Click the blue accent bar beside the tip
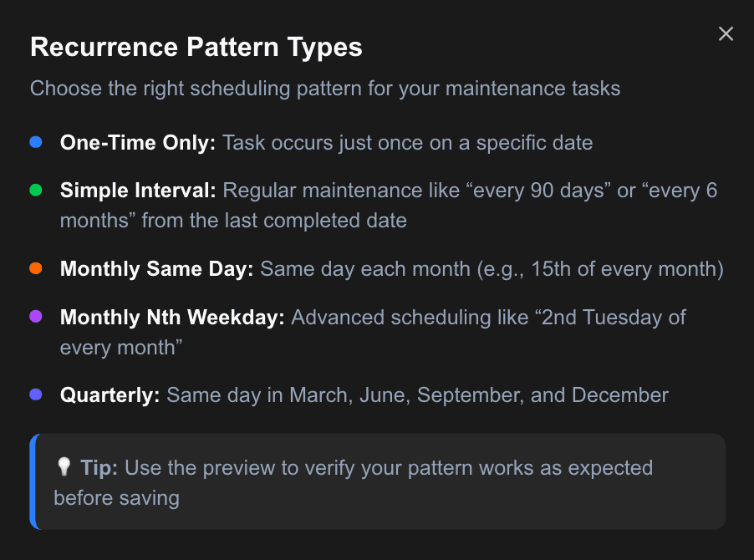The width and height of the screenshot is (754, 560). coord(33,480)
